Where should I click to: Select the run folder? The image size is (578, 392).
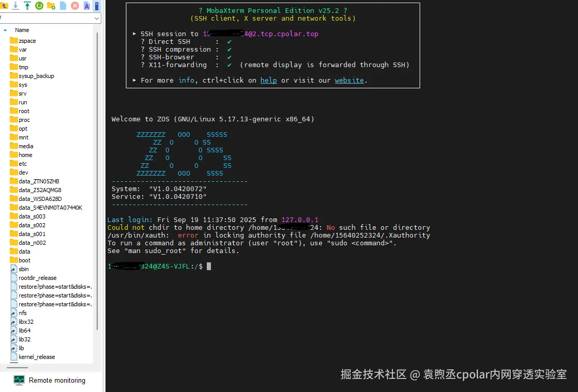[x=23, y=102]
